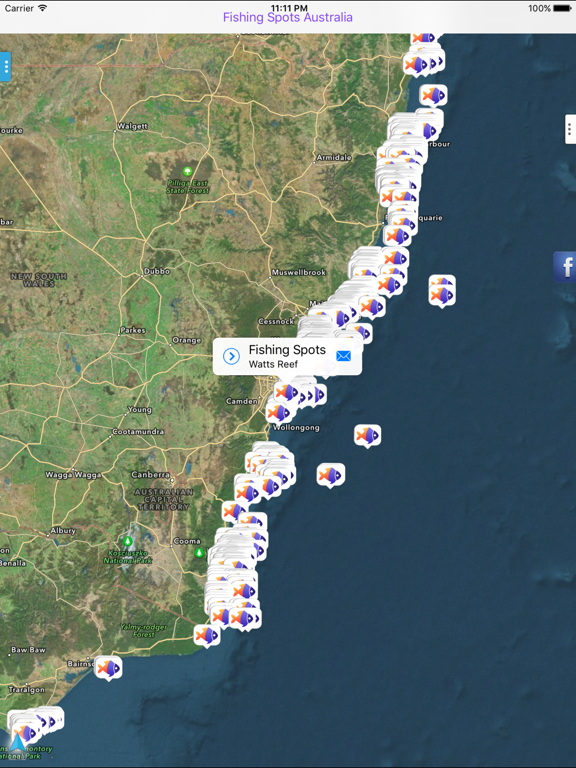Screen dimensions: 576x768
Task: Tap the Armidale town label
Action: tap(334, 157)
